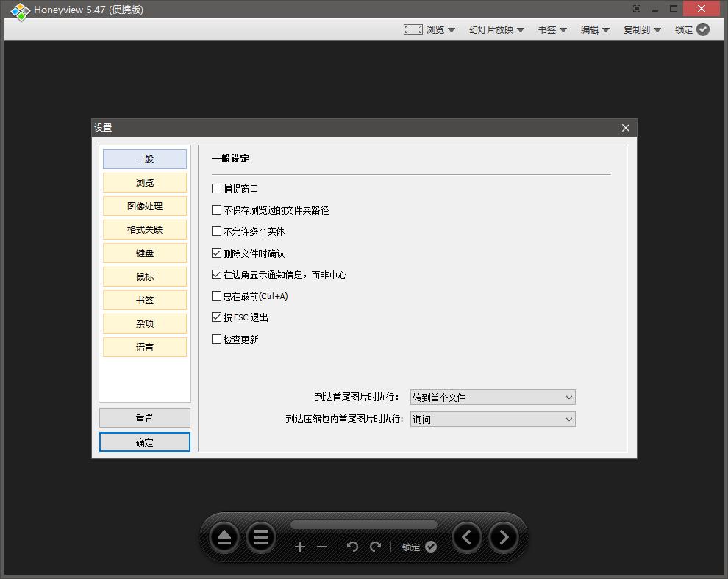Viewport: 728px width, 579px height.
Task: Rotate image counterclockwise
Action: (x=351, y=547)
